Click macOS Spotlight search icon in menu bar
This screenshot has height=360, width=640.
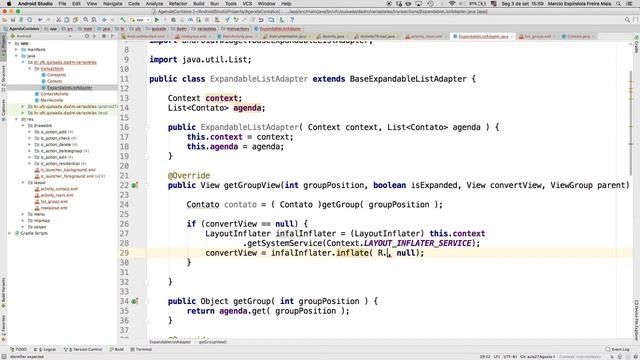[x=619, y=4]
